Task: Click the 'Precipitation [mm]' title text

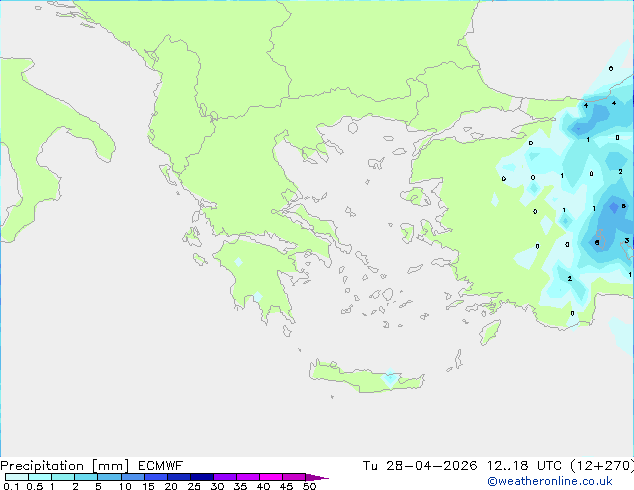Action: coord(65,466)
